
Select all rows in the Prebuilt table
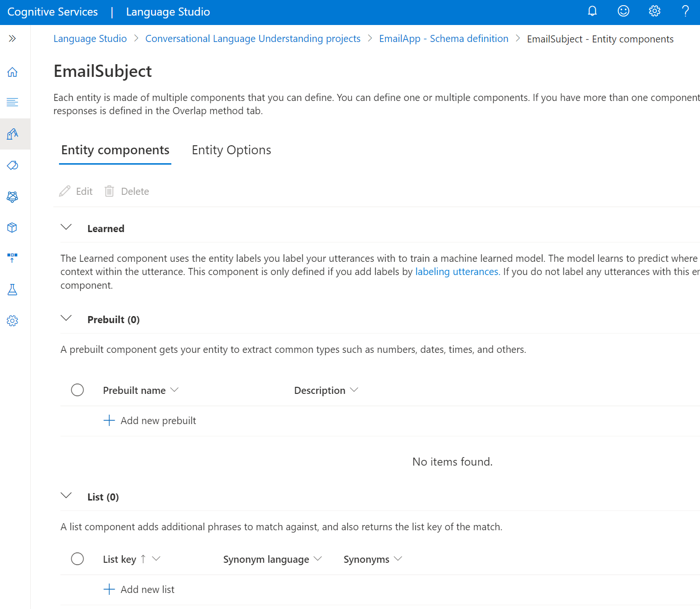tap(77, 390)
